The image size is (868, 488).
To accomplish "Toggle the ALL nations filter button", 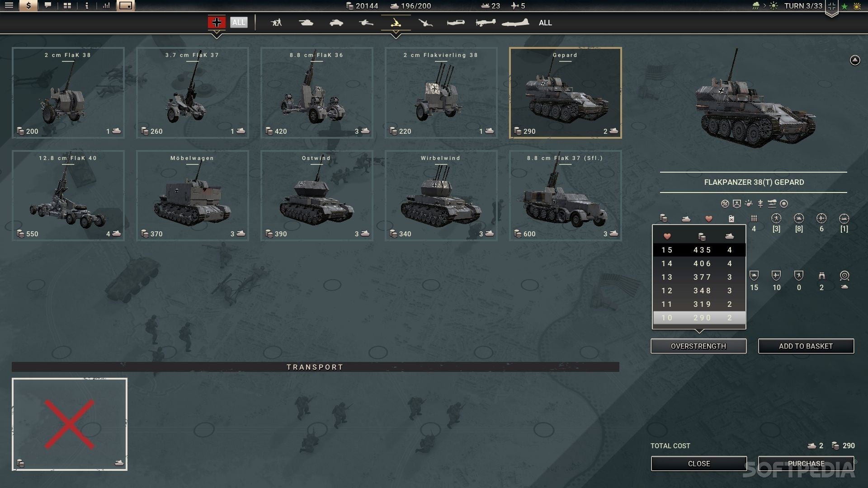I will point(239,22).
